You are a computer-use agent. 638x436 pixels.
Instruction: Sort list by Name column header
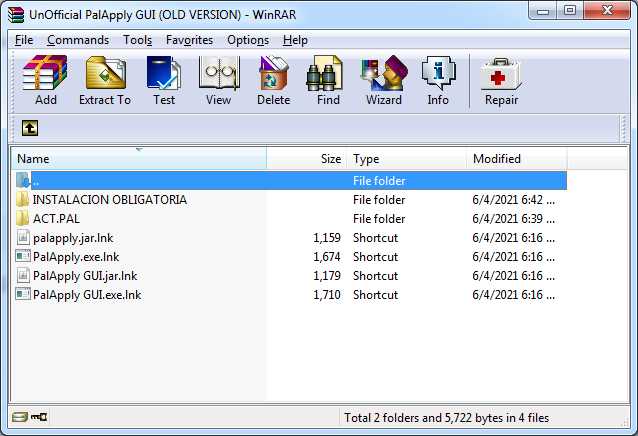pos(139,159)
